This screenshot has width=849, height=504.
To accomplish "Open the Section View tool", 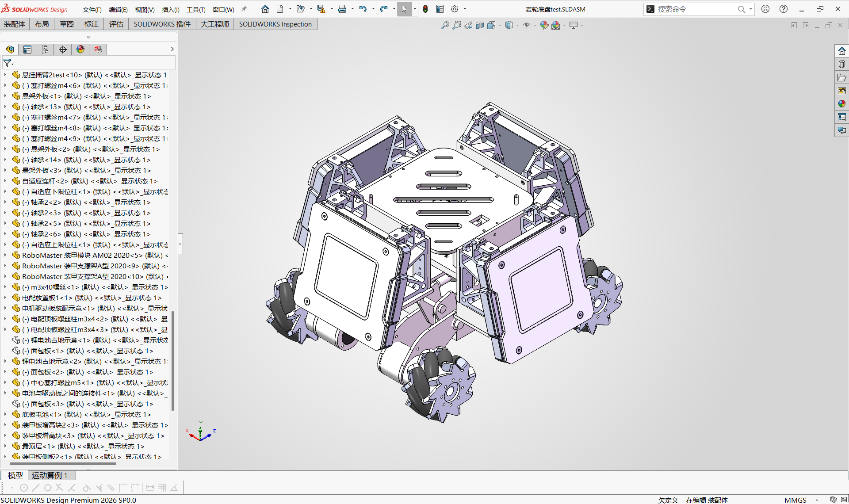I will [480, 25].
